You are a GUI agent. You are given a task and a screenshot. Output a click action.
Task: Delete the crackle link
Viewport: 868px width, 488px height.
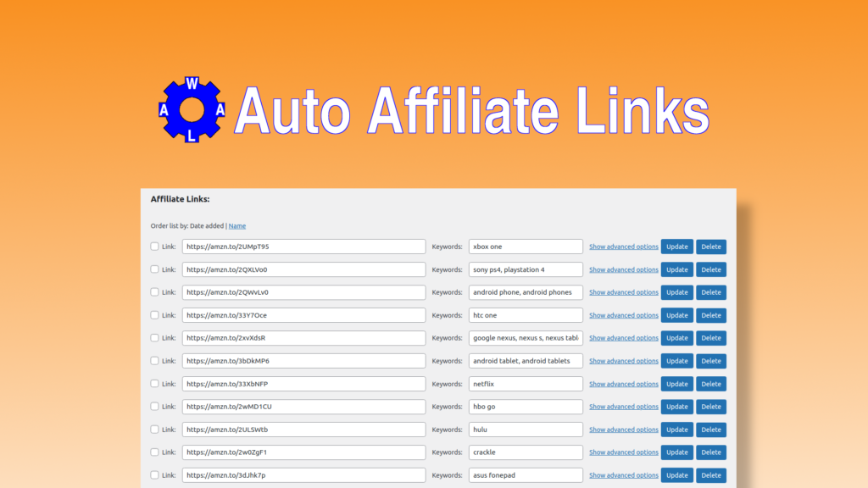(710, 452)
